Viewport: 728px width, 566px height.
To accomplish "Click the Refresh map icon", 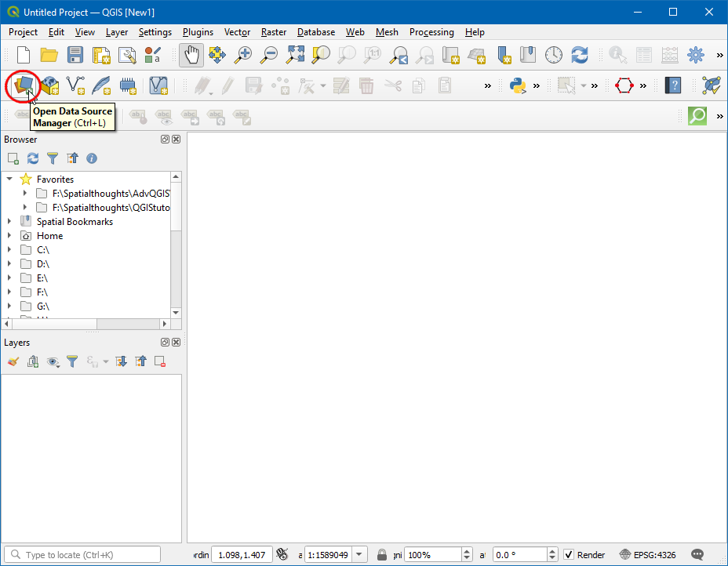I will 580,55.
